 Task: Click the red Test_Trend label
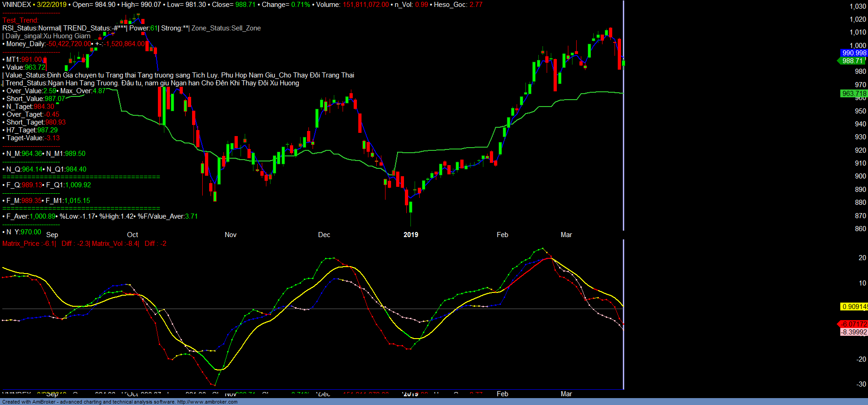coord(20,20)
